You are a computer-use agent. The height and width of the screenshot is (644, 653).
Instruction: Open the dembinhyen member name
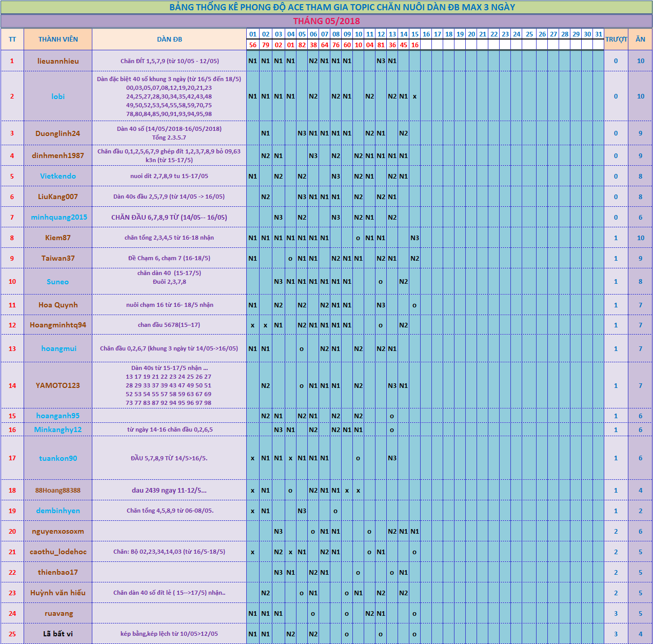pos(58,511)
